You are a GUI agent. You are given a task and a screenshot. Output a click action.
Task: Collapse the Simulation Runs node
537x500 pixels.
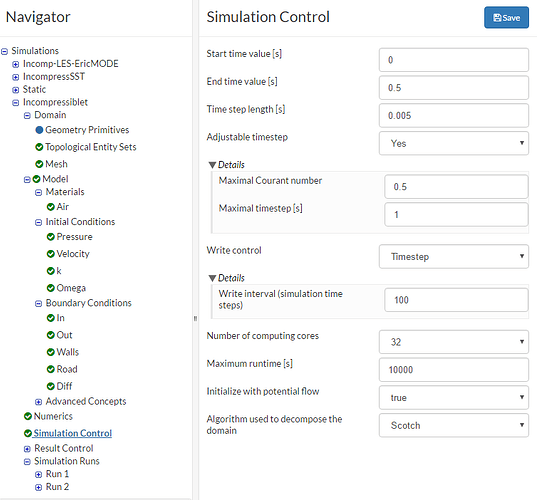[x=27, y=462]
